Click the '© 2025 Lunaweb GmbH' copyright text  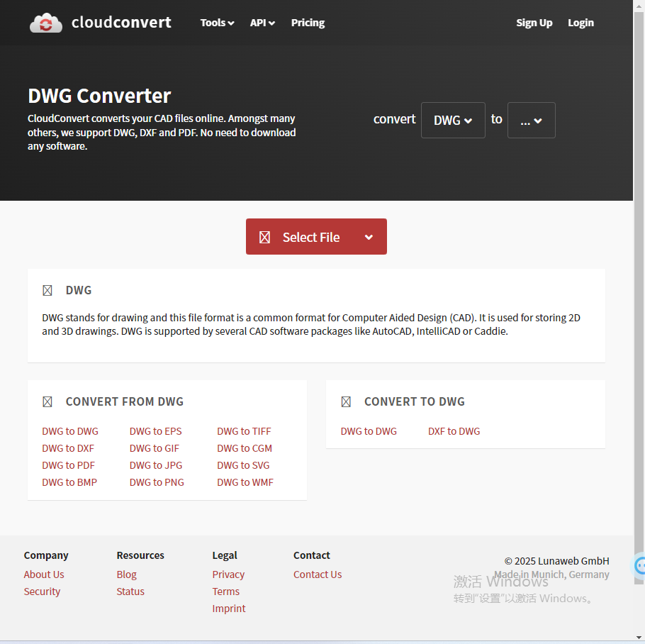point(557,561)
